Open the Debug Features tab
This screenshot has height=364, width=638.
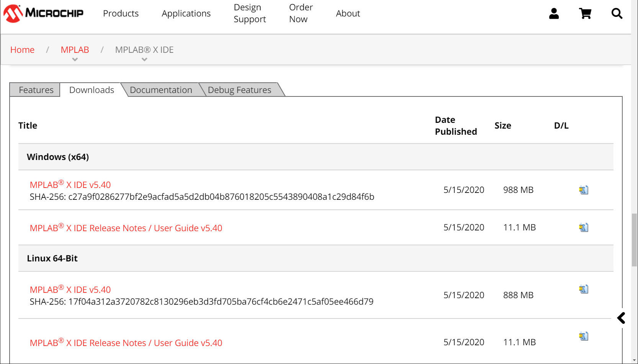239,90
